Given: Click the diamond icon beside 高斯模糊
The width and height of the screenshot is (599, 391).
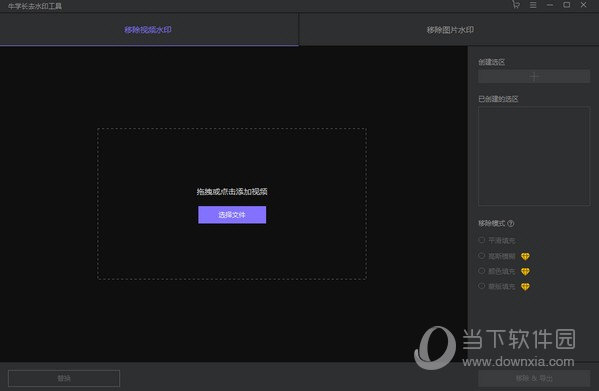Looking at the screenshot, I should [x=525, y=256].
